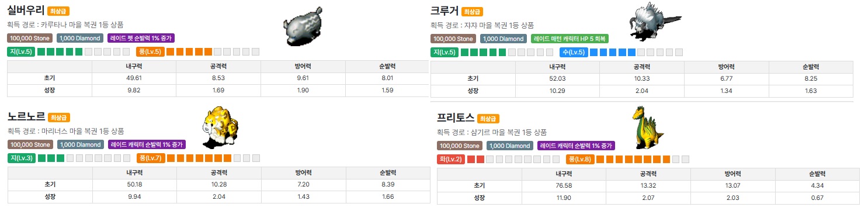Viewport: 868px width, 221px height.
Task: Click 프리토스's 화(Lv.2) fire tag
Action: pyautogui.click(x=451, y=159)
